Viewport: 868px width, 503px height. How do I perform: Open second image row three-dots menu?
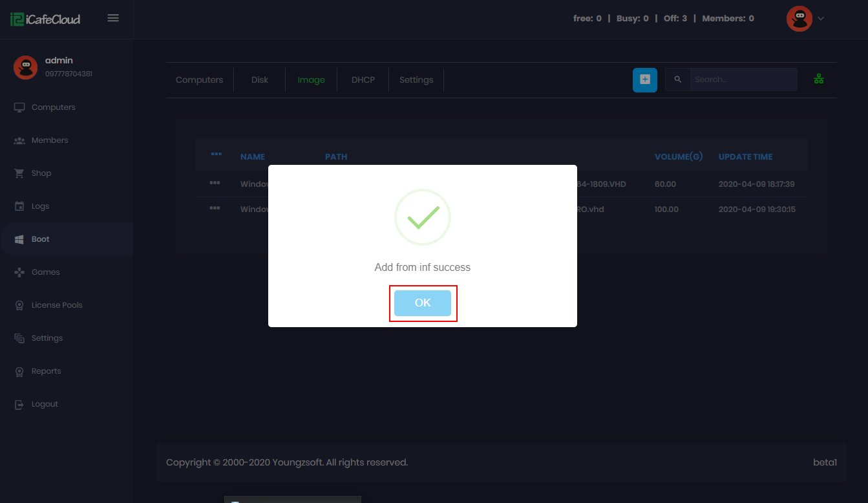coord(215,208)
